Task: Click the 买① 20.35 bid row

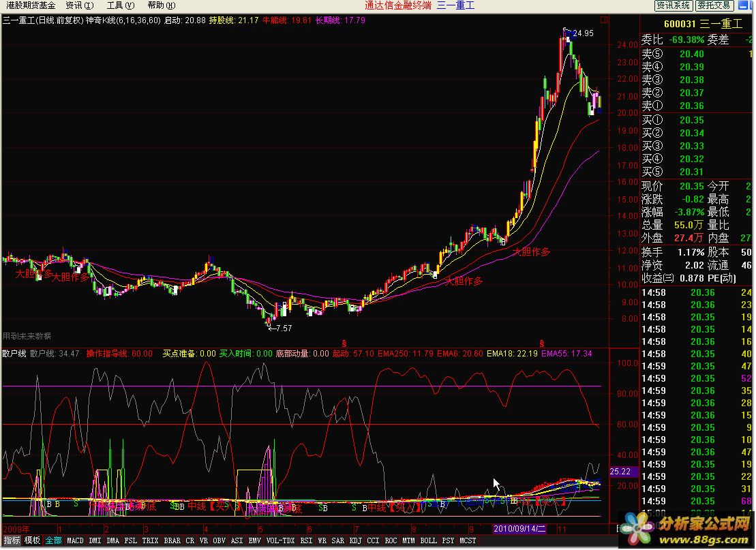Action: [x=673, y=120]
